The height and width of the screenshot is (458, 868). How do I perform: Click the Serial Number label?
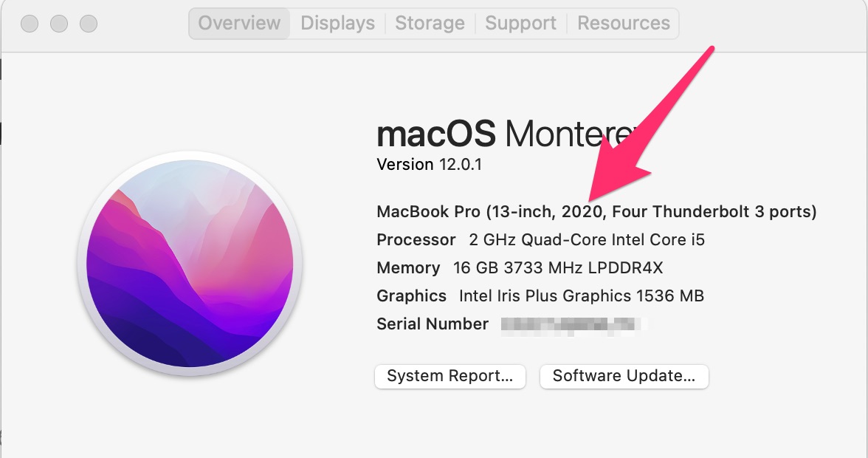(x=432, y=324)
